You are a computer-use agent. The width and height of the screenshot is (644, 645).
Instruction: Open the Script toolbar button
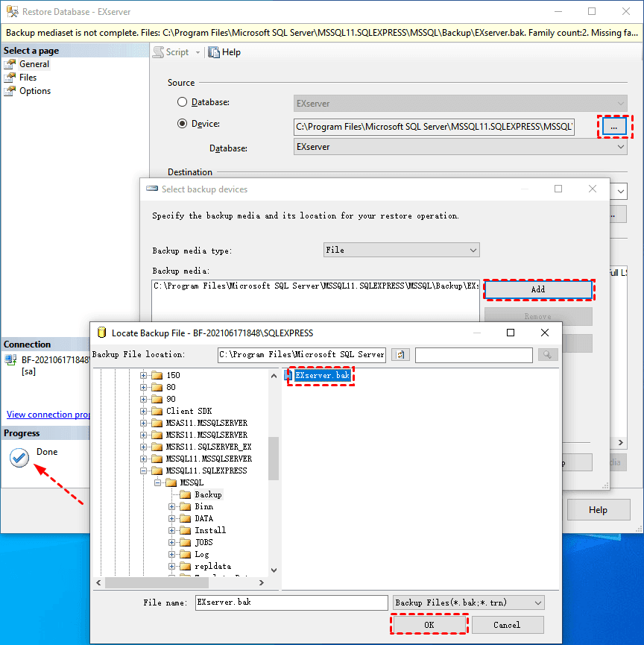[171, 52]
